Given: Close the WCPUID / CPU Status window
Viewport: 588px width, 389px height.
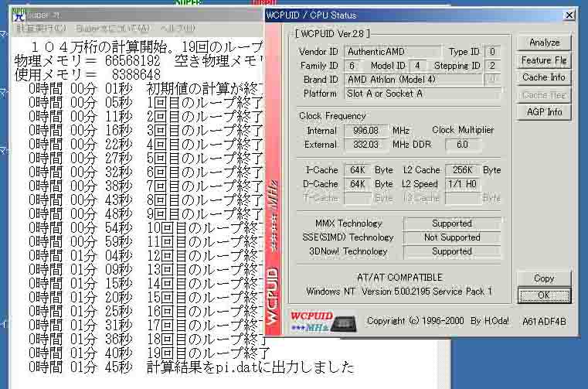Looking at the screenshot, I should tap(569, 15).
